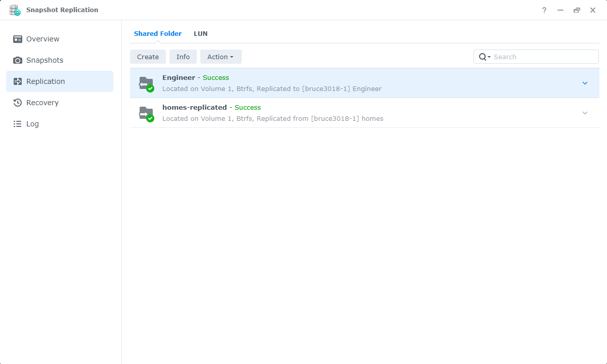The width and height of the screenshot is (607, 364).
Task: Click the search magnifier filter dropdown
Action: (485, 57)
